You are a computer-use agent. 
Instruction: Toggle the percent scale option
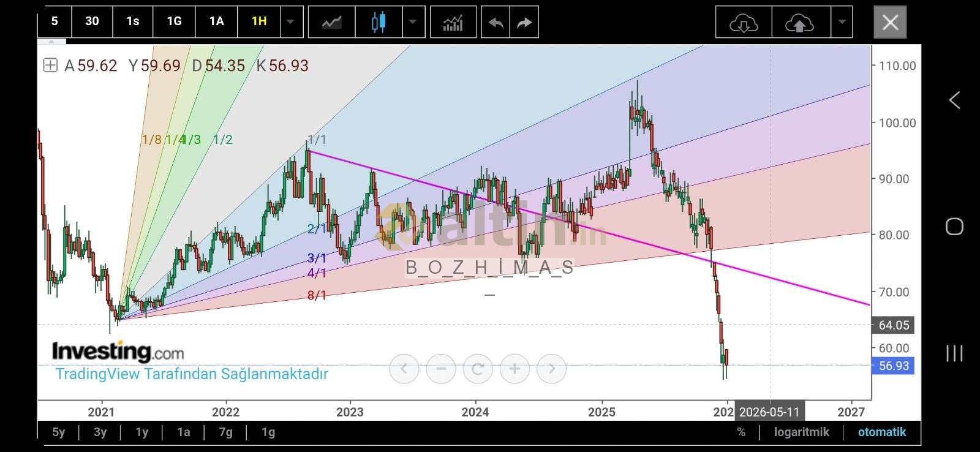click(x=741, y=432)
